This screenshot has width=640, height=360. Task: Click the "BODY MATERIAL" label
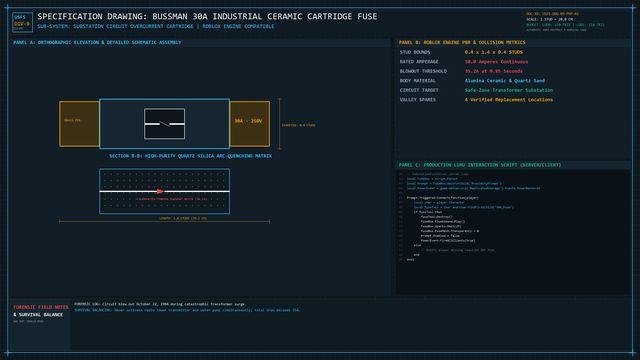click(x=418, y=81)
